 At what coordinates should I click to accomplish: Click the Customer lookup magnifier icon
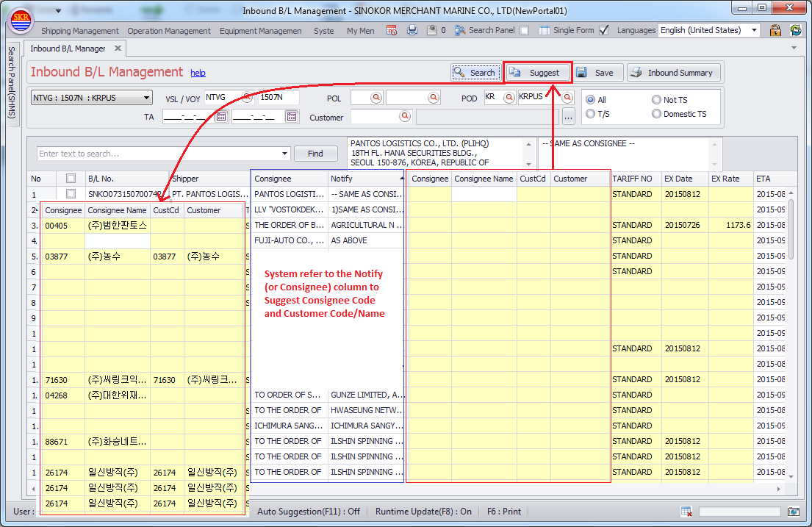(405, 116)
